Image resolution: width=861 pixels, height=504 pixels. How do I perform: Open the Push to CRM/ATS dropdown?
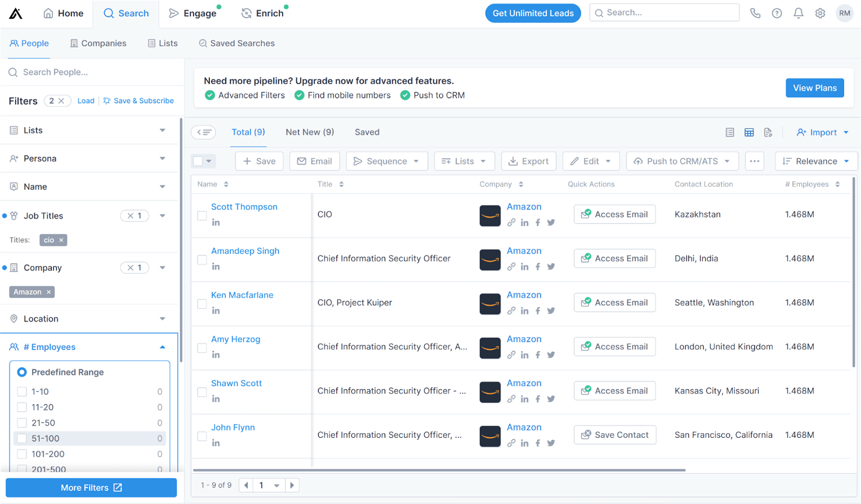(682, 161)
